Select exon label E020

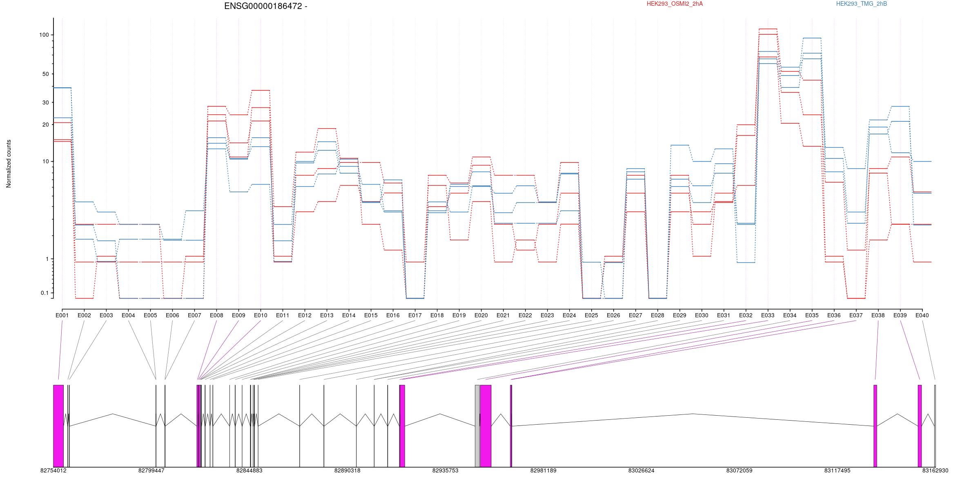click(481, 315)
